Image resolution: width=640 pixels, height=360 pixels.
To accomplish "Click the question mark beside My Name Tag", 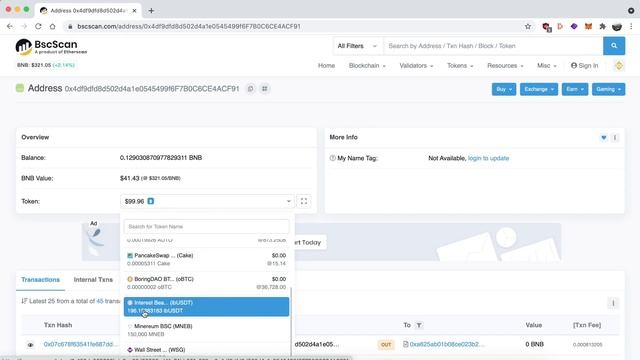I will click(332, 158).
